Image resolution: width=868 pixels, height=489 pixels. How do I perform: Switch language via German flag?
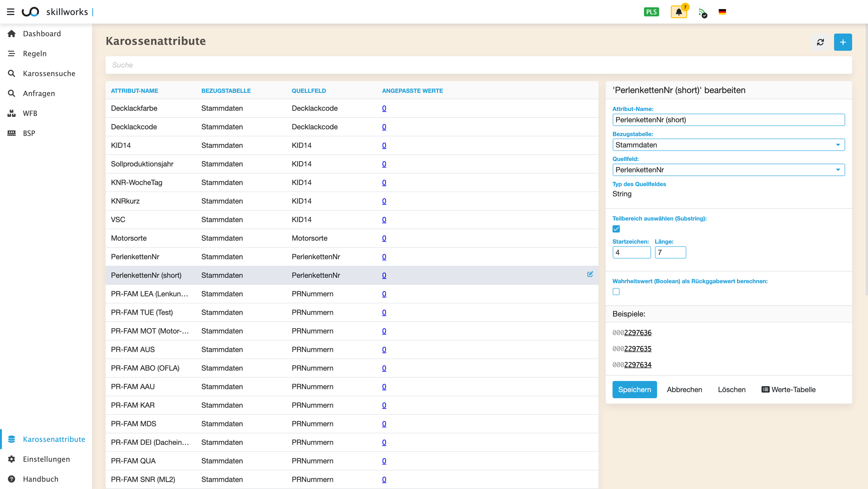(722, 12)
